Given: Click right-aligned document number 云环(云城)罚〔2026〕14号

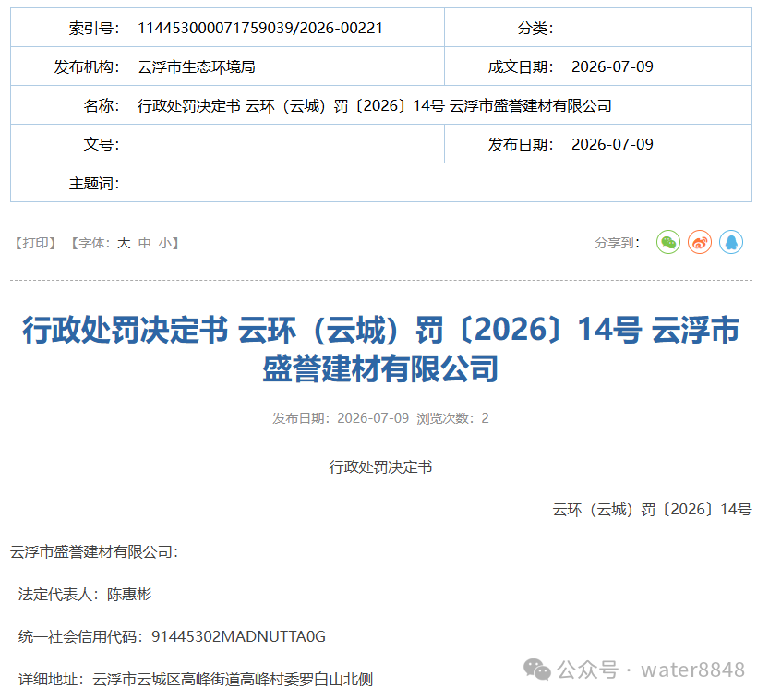Looking at the screenshot, I should pyautogui.click(x=652, y=510).
